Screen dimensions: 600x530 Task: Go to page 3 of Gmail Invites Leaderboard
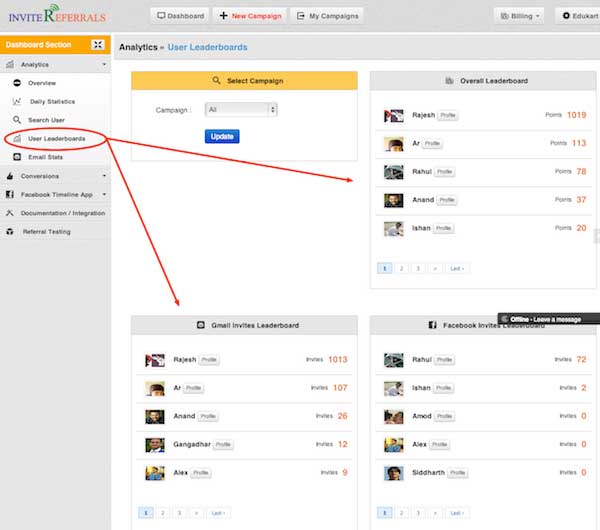coord(179,513)
